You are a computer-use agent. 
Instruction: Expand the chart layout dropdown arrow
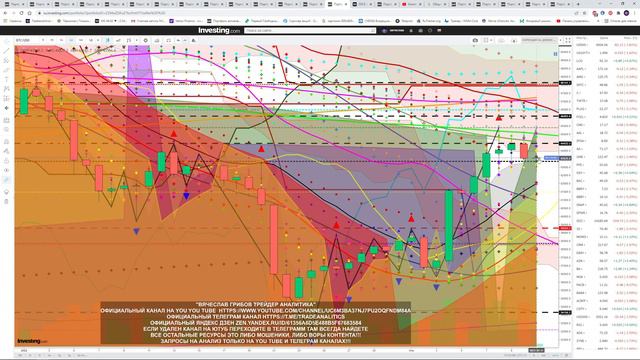(491, 40)
